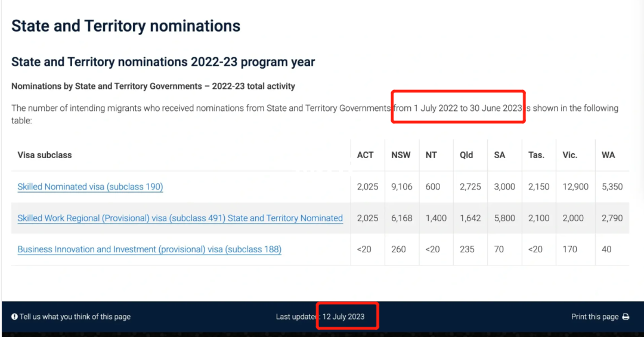Click the ACT column header
The width and height of the screenshot is (644, 337).
point(365,155)
